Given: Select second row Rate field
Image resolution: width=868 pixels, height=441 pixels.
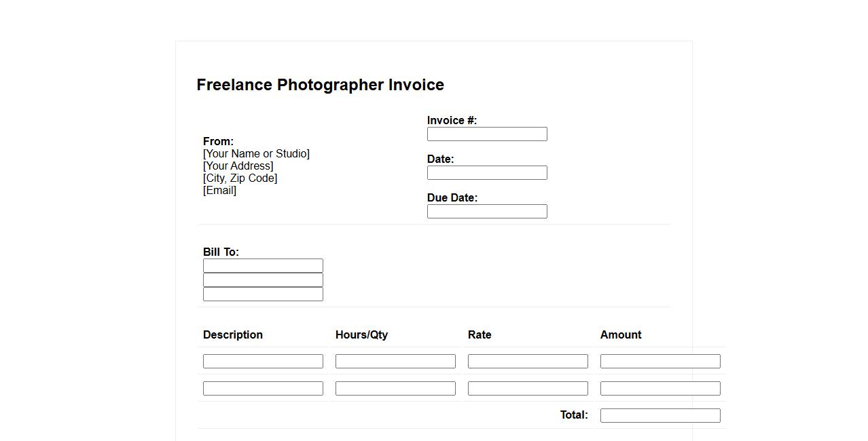Looking at the screenshot, I should (x=528, y=389).
